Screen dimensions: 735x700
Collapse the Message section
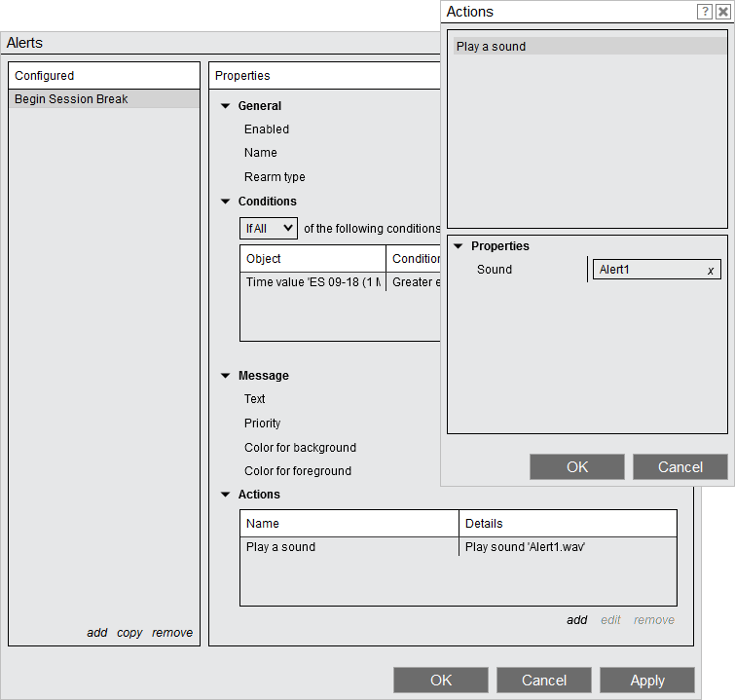pos(226,376)
